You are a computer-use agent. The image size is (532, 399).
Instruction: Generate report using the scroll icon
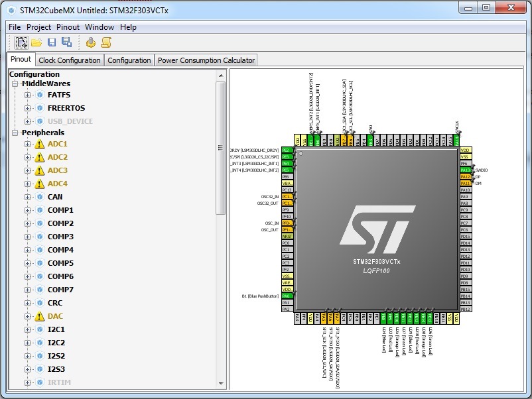[105, 42]
